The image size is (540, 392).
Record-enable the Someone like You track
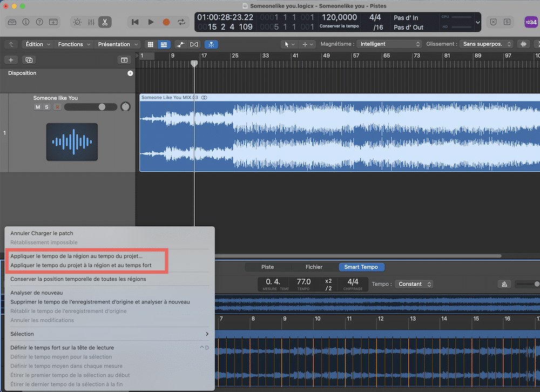click(57, 107)
